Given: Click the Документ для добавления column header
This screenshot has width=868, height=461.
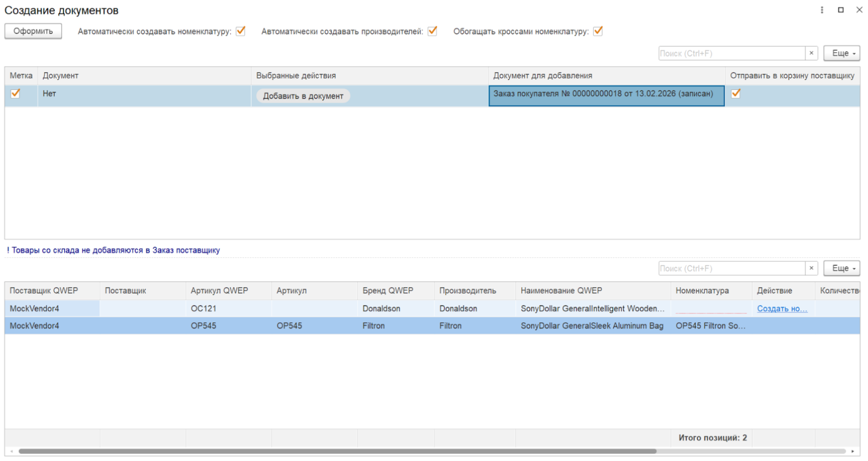Looking at the screenshot, I should [x=543, y=76].
